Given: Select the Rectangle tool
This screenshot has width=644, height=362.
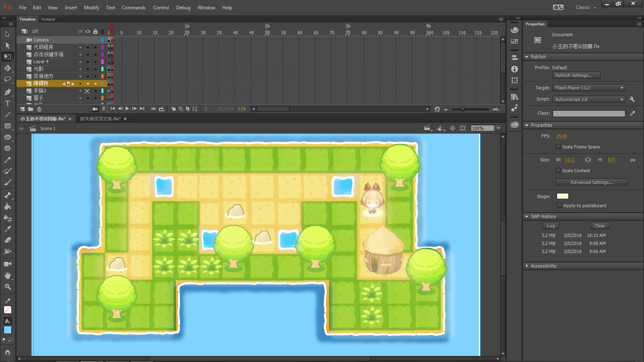Looking at the screenshot, I should pyautogui.click(x=7, y=126).
